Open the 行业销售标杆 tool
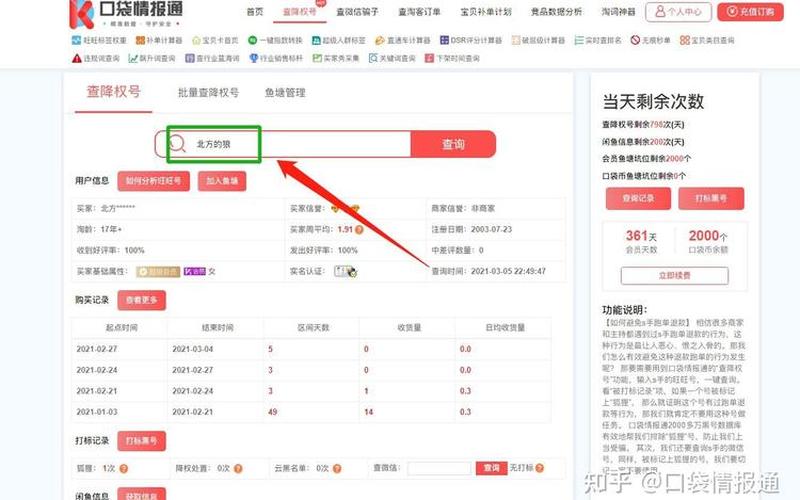Image resolution: width=800 pixels, height=500 pixels. tap(276, 59)
